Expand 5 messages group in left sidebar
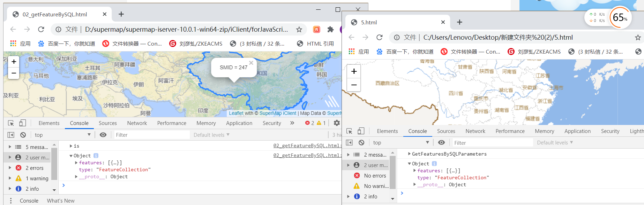 coord(10,147)
